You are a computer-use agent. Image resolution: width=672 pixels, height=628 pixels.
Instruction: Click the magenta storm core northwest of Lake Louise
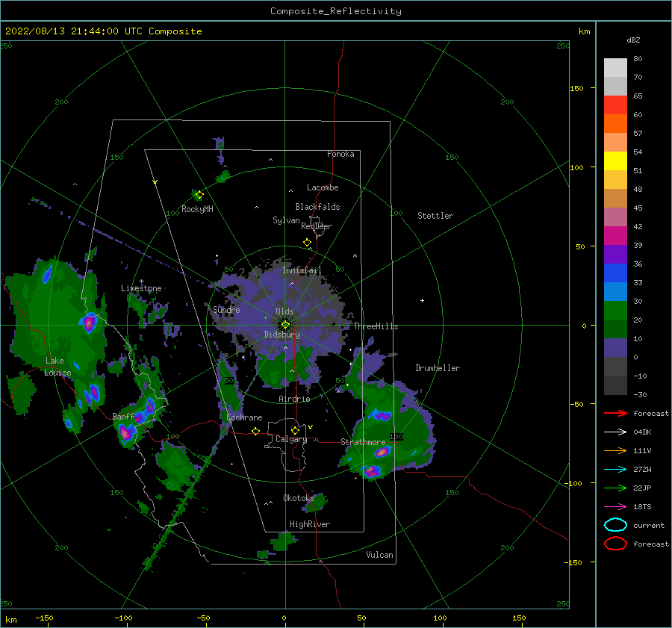pyautogui.click(x=89, y=323)
